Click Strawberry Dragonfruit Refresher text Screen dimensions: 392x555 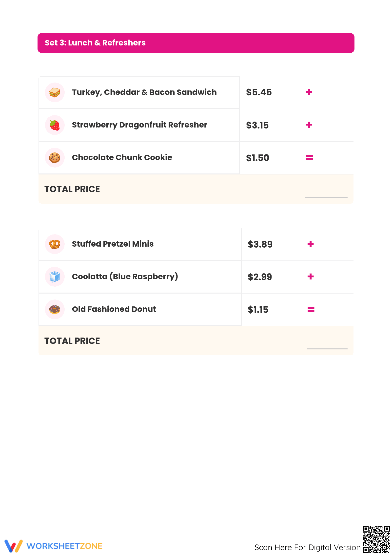click(x=139, y=125)
